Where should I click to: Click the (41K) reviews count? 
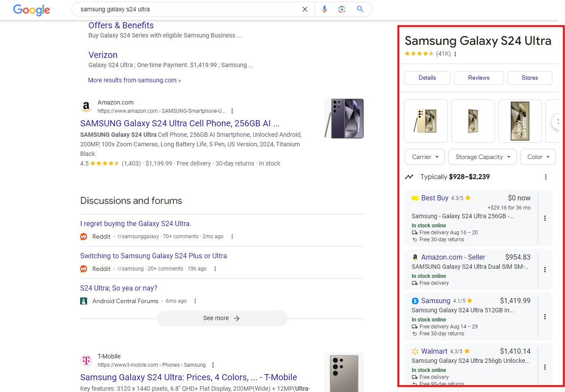click(x=443, y=54)
